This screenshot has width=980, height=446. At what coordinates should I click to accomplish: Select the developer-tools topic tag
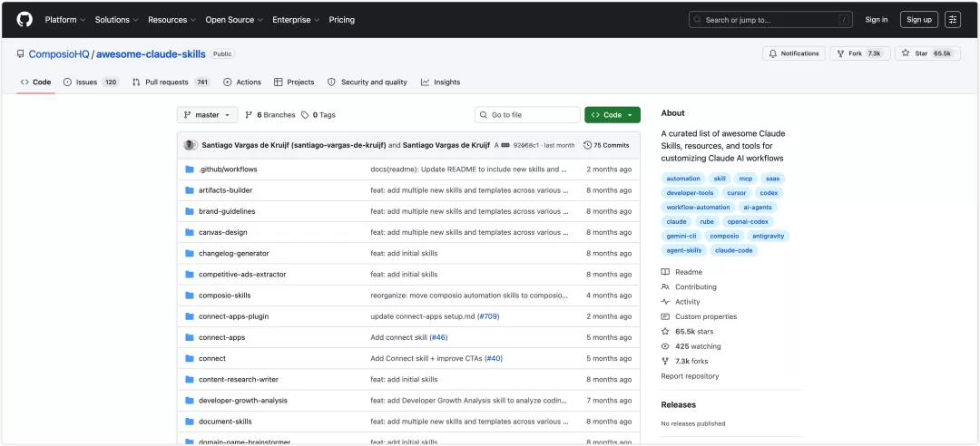point(690,193)
